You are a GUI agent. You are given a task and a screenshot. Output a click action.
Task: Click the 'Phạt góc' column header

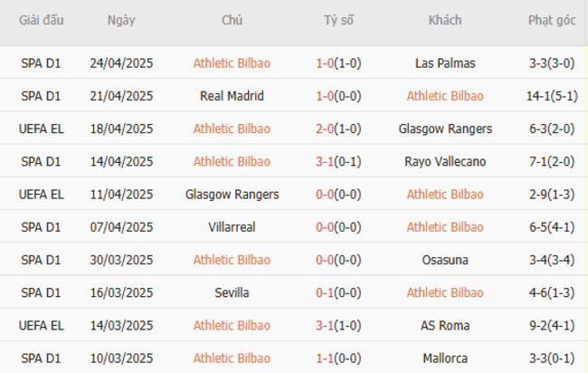pos(552,20)
